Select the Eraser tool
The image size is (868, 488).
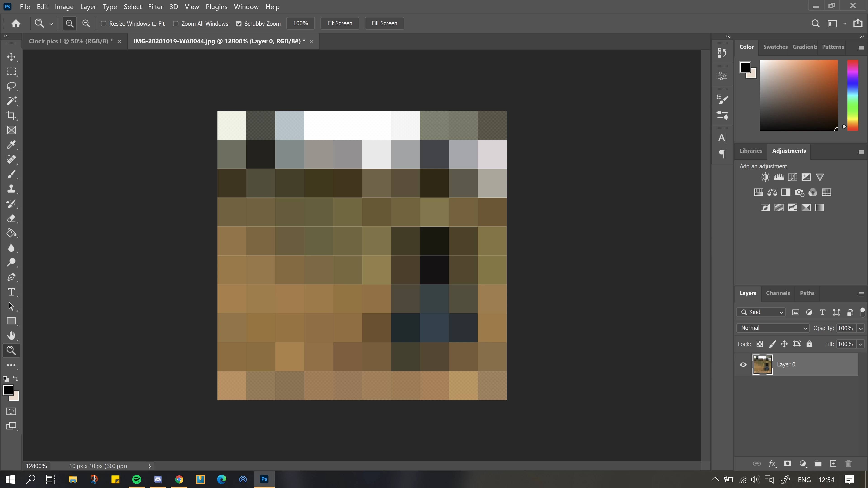click(11, 218)
